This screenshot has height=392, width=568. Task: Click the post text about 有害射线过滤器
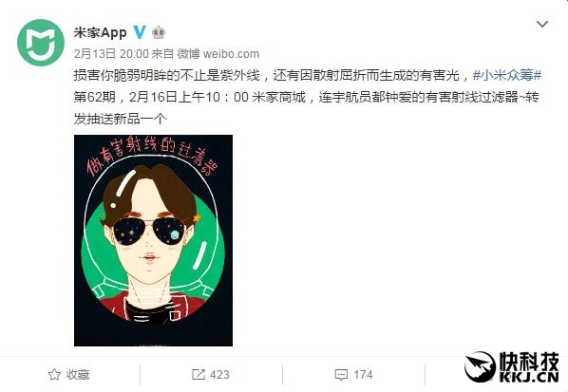pyautogui.click(x=307, y=97)
